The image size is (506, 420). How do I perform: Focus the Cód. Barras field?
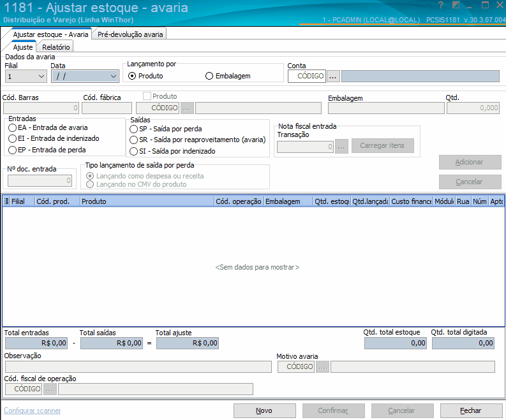coord(41,108)
